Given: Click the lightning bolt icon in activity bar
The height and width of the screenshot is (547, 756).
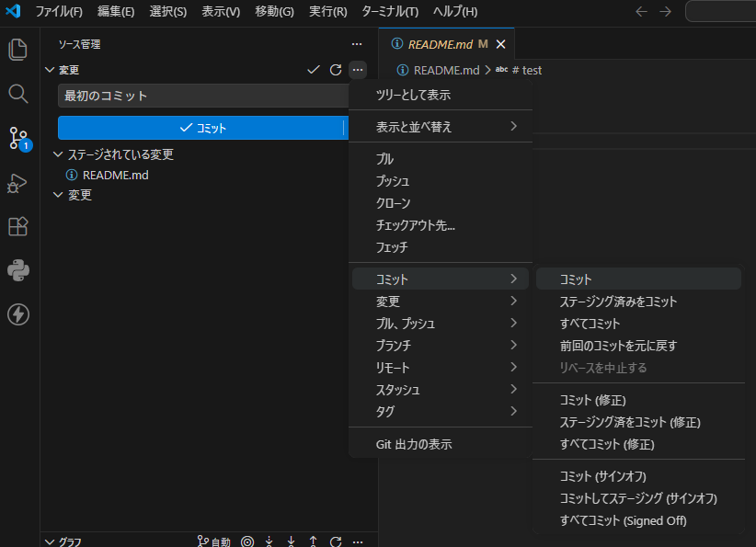Looking at the screenshot, I should [18, 314].
